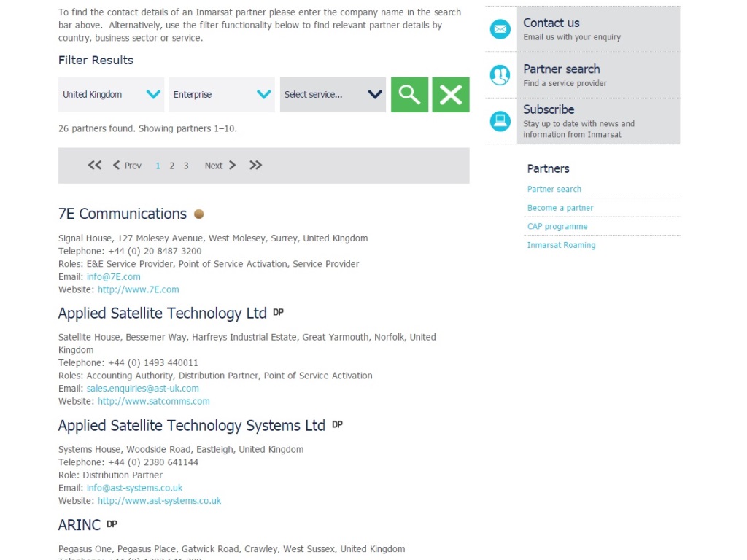747x560 pixels.
Task: Open the Enterprise sector dropdown
Action: coord(222,95)
